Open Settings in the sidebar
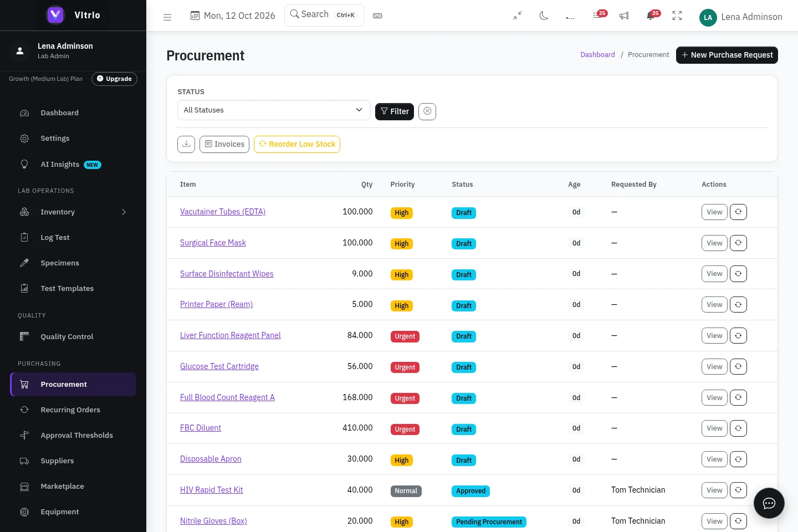Screen dimensions: 798x532 pos(73,139)
